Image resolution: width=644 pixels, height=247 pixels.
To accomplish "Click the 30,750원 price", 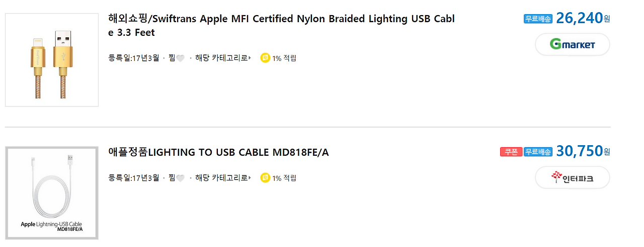I will pyautogui.click(x=580, y=151).
